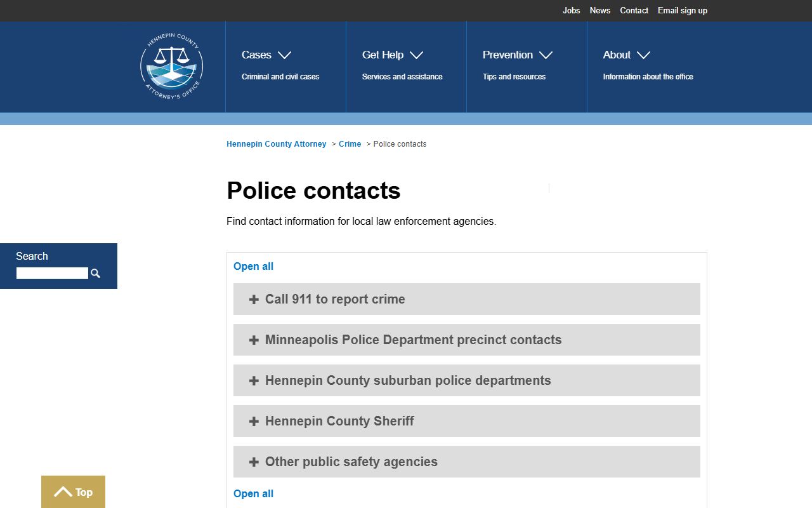Expand Call 911 to report crime section
Image resolution: width=812 pixels, height=508 pixels.
click(x=467, y=299)
